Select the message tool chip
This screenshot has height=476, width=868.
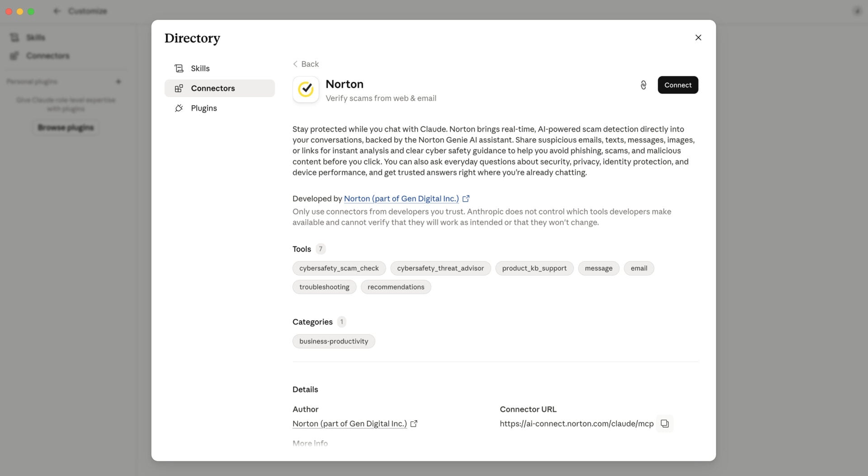599,268
